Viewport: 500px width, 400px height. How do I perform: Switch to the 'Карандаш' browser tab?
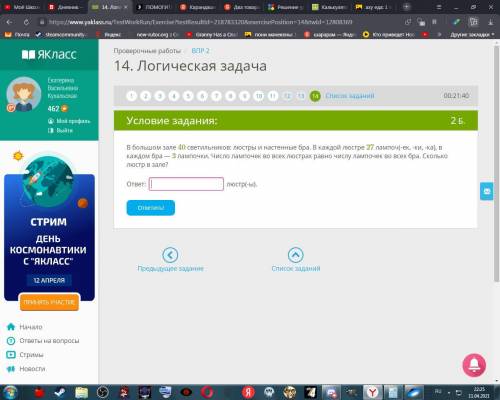(x=198, y=7)
